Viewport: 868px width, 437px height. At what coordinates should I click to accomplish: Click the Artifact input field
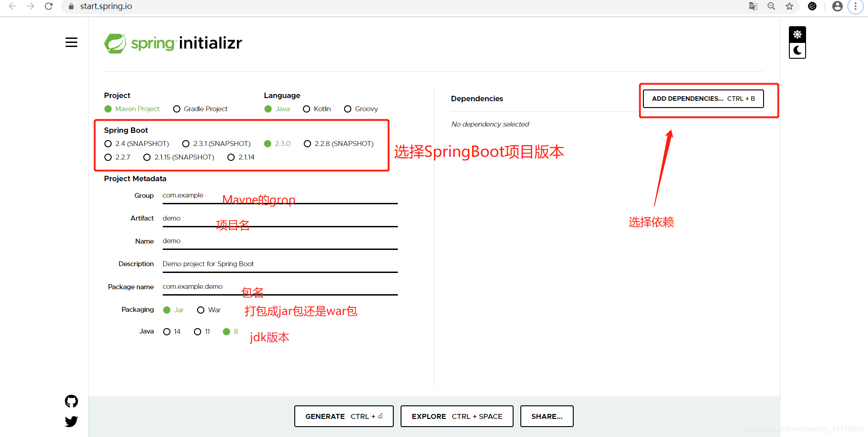(x=280, y=218)
